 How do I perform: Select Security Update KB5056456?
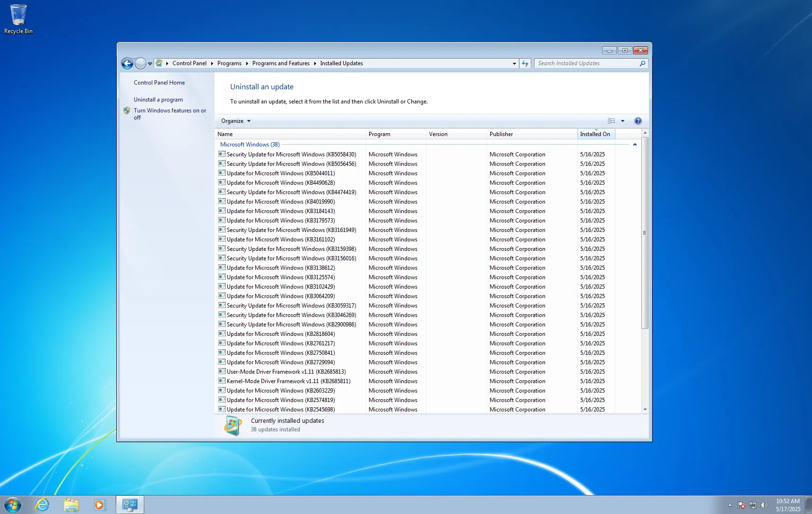(x=291, y=164)
